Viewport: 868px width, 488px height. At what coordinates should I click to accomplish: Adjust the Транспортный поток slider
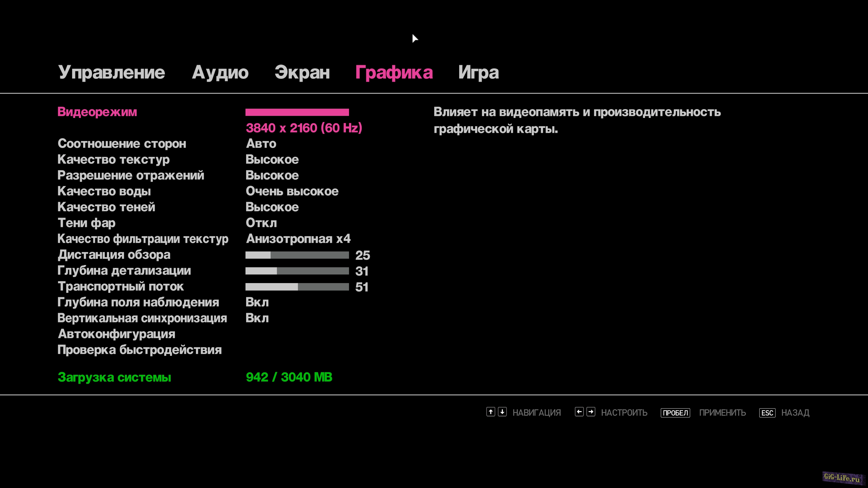click(x=297, y=287)
